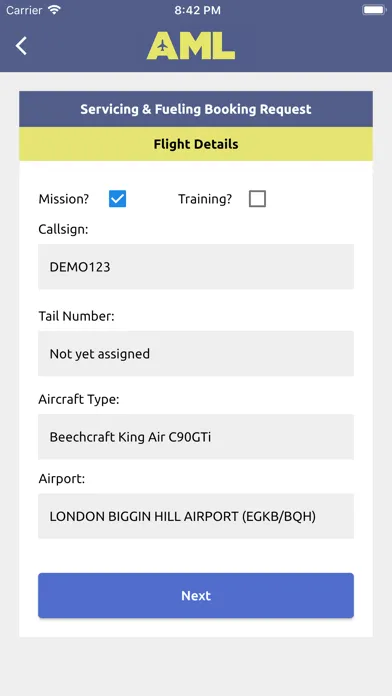Tap the Flight Details section header

click(x=196, y=144)
